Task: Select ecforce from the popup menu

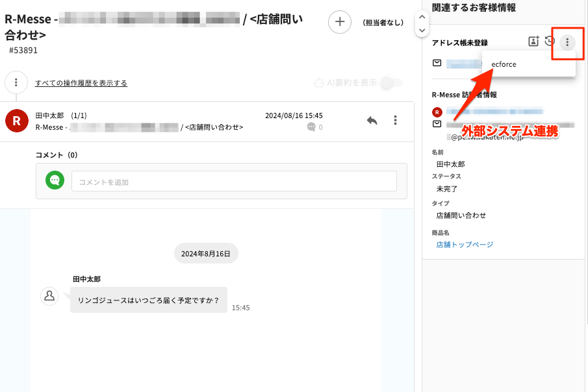Action: point(504,64)
